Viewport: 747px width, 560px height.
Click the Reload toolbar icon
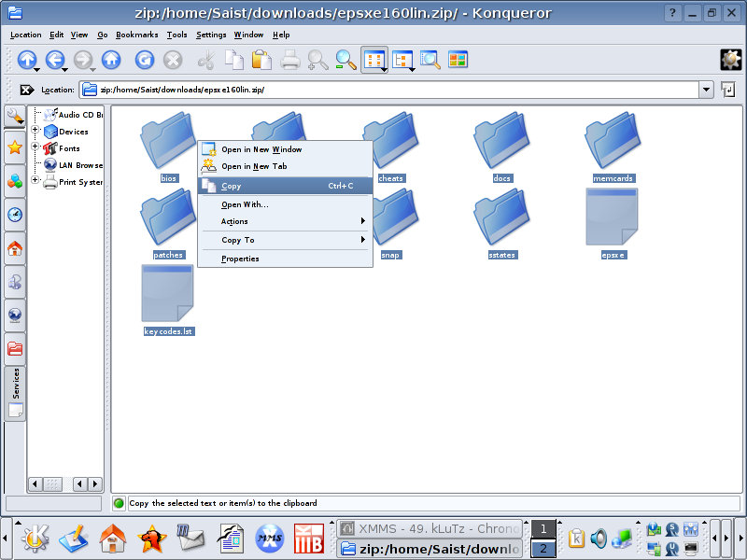144,60
